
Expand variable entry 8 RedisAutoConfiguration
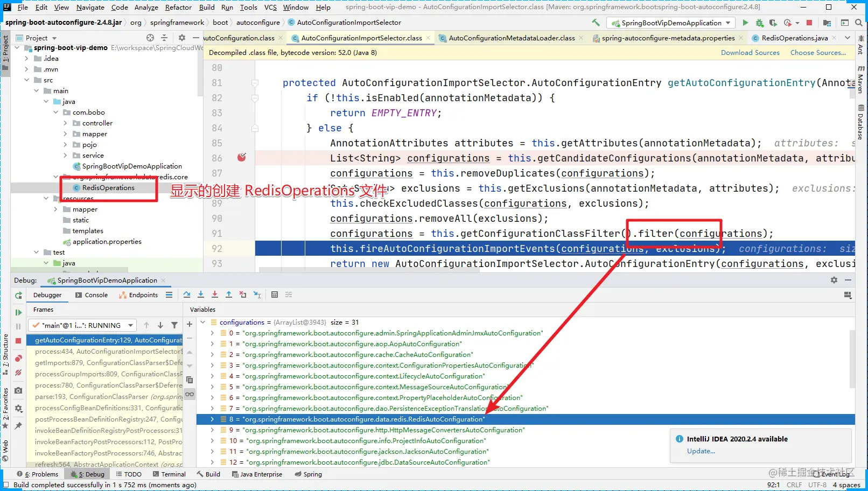click(212, 419)
